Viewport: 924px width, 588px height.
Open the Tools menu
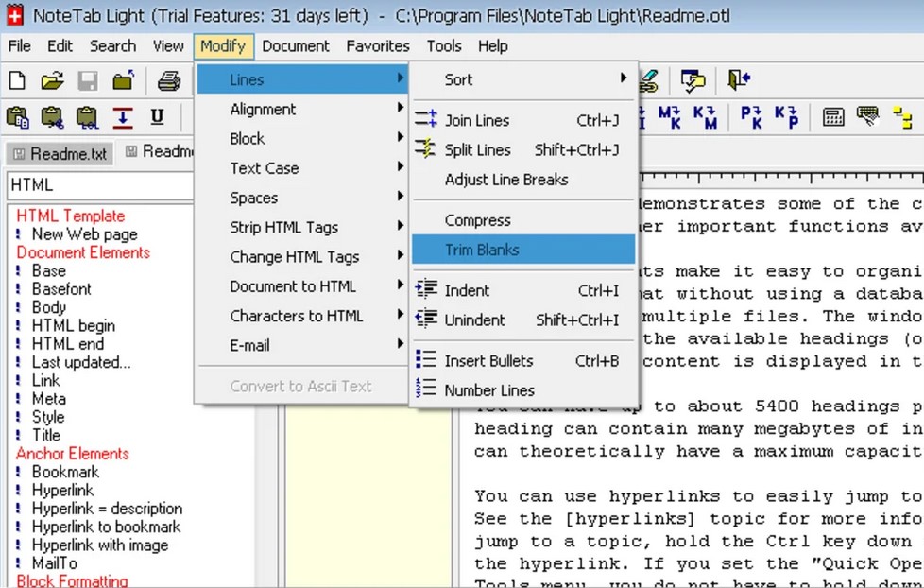pos(444,46)
